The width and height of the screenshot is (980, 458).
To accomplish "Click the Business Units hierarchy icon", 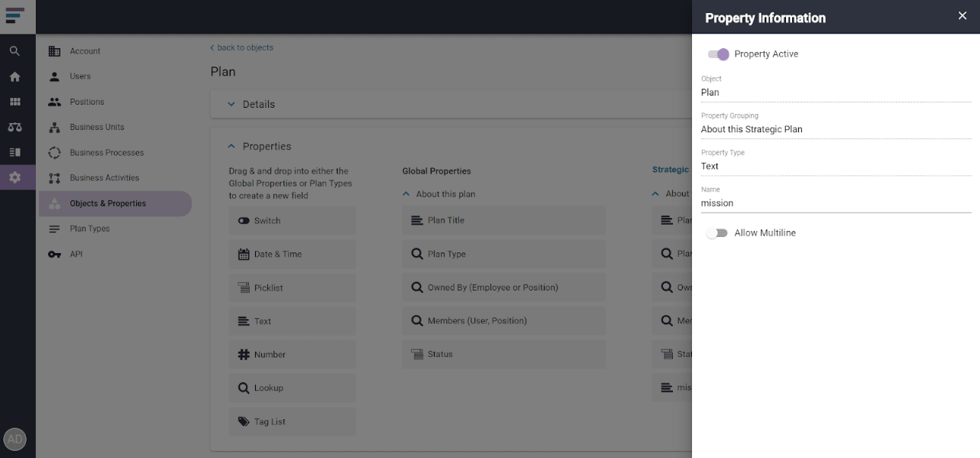I will pos(54,127).
